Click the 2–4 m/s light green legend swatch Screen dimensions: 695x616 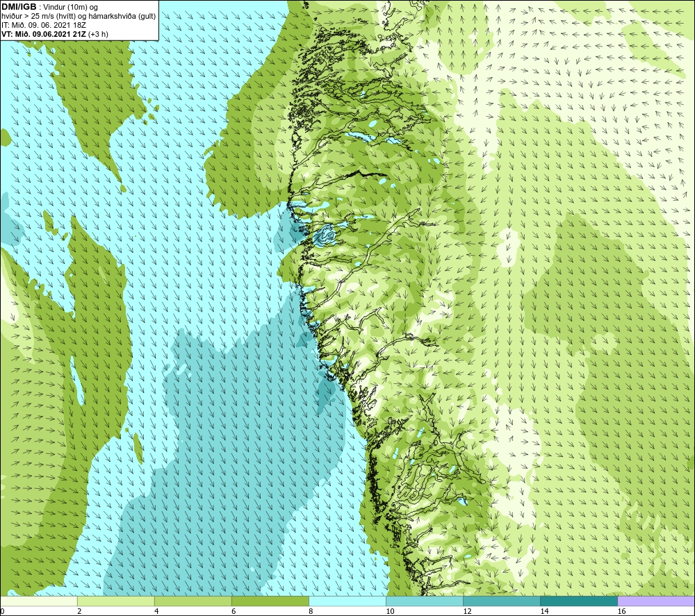[x=116, y=601]
